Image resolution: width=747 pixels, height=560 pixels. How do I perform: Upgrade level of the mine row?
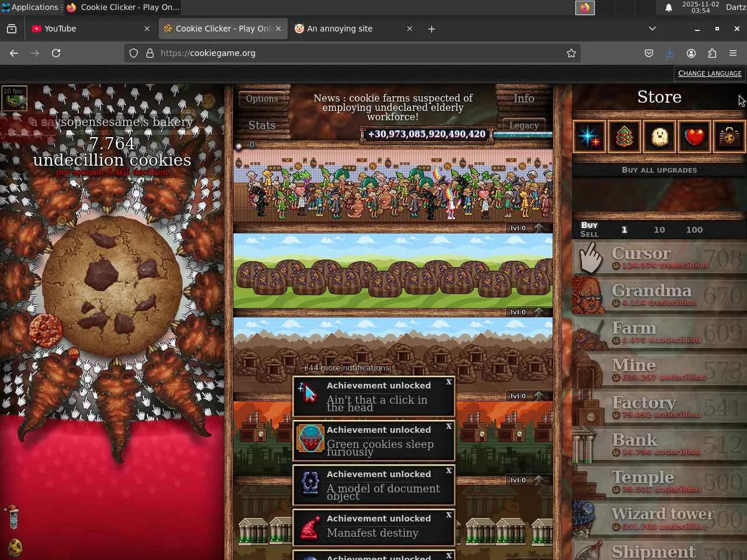click(526, 396)
